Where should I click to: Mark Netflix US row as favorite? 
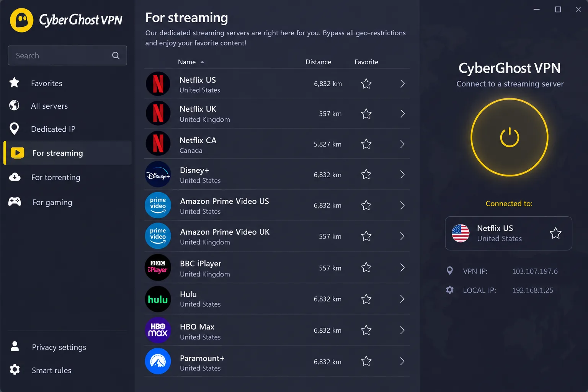pyautogui.click(x=366, y=83)
